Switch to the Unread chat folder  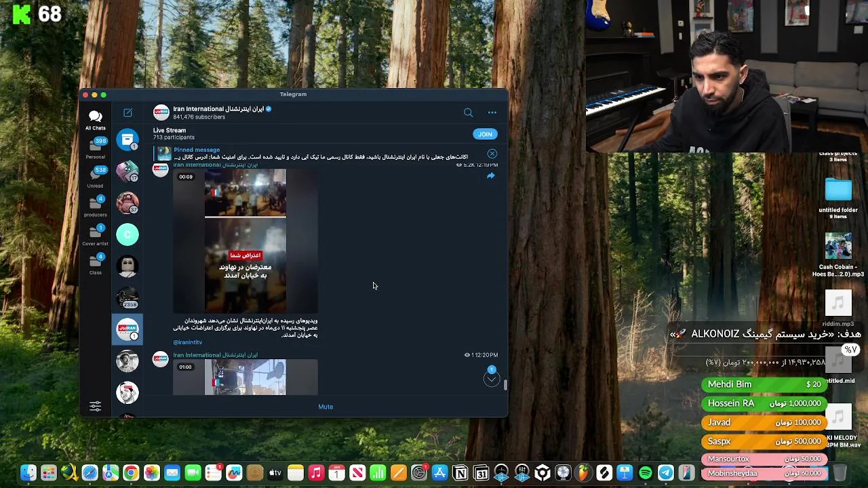click(96, 178)
